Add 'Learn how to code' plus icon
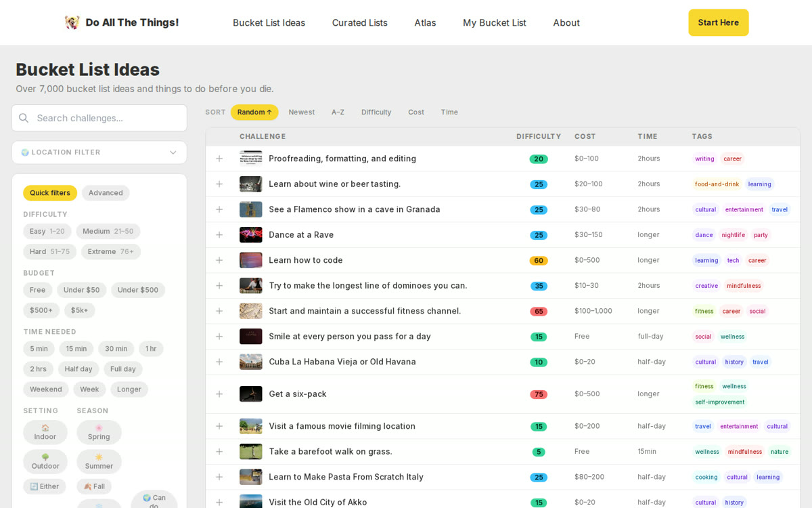Viewport: 812px width, 508px height. (219, 260)
